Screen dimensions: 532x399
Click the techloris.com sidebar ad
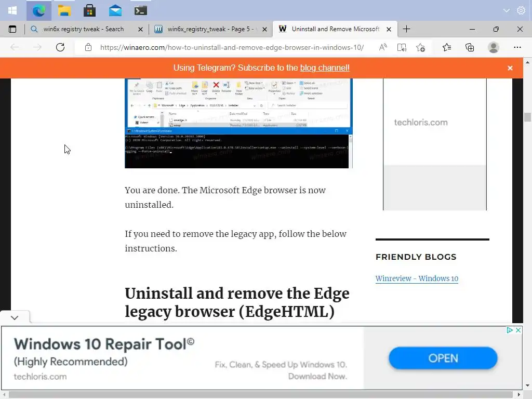435,144
